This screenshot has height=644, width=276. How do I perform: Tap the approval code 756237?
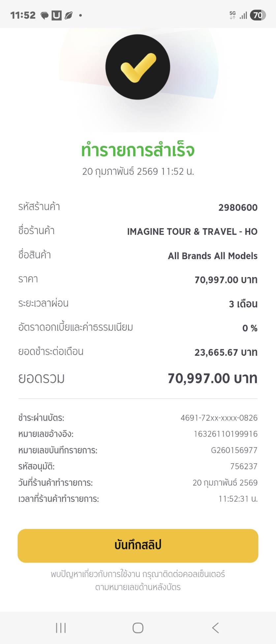pyautogui.click(x=244, y=466)
